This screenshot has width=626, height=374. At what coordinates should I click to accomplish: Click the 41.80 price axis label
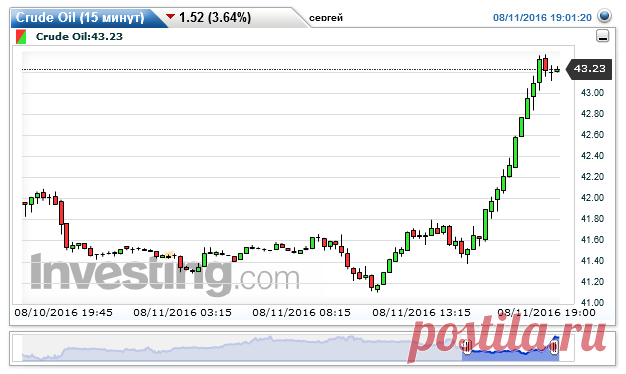tap(592, 219)
